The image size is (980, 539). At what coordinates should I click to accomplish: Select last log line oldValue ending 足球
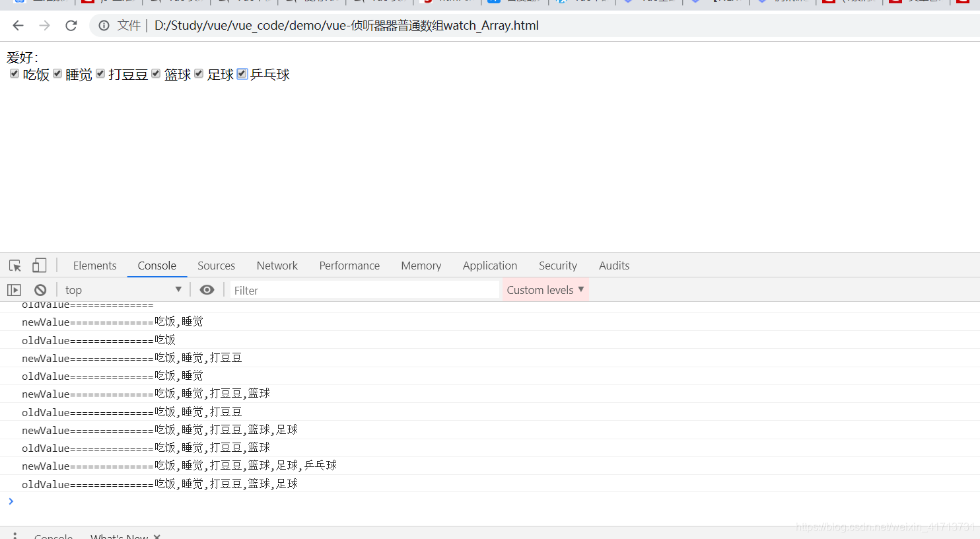click(x=490, y=484)
